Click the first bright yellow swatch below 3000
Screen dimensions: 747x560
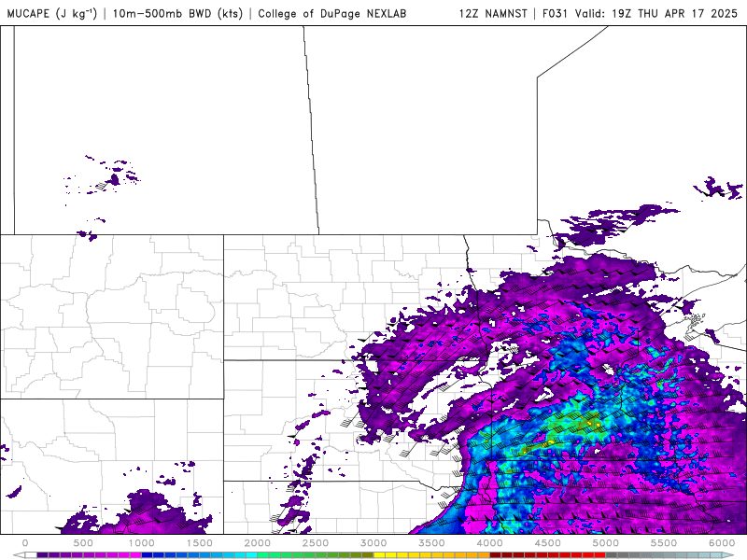(379, 554)
